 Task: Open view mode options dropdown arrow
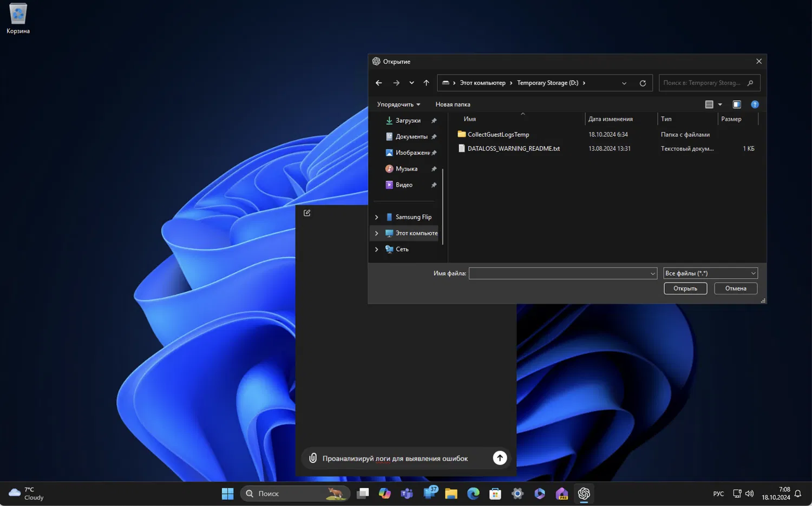click(720, 104)
